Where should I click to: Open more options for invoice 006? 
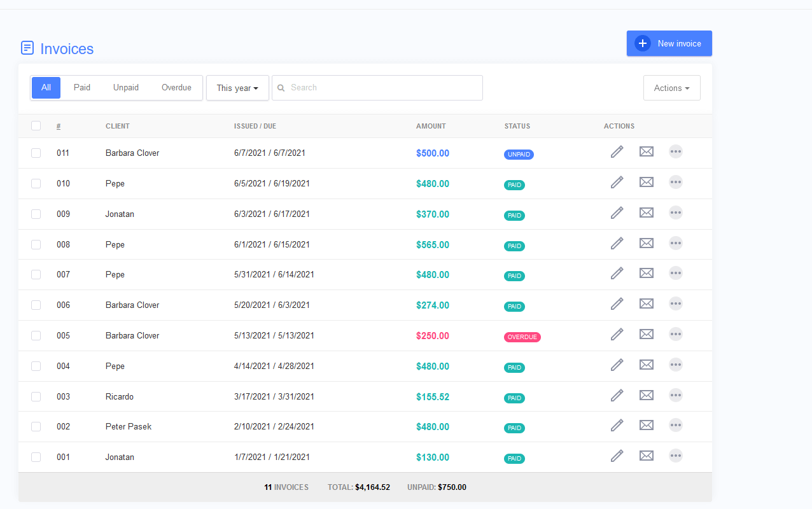676,303
